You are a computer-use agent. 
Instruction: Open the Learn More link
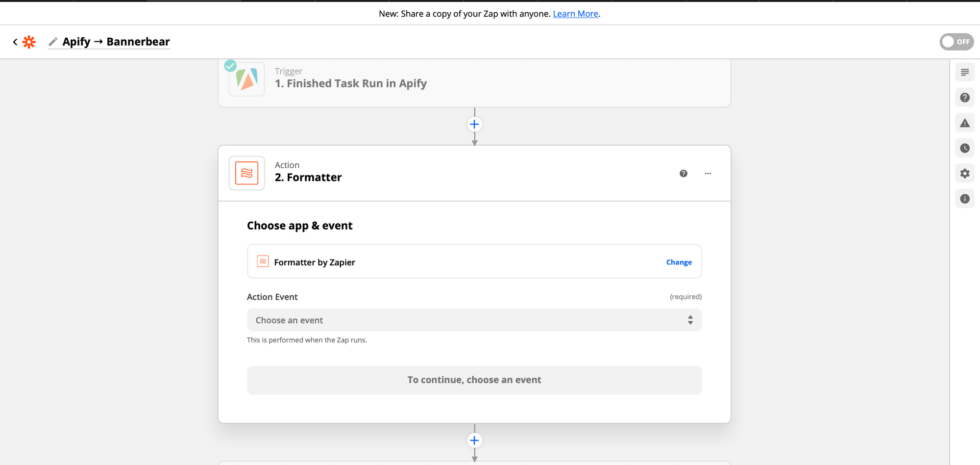point(575,14)
